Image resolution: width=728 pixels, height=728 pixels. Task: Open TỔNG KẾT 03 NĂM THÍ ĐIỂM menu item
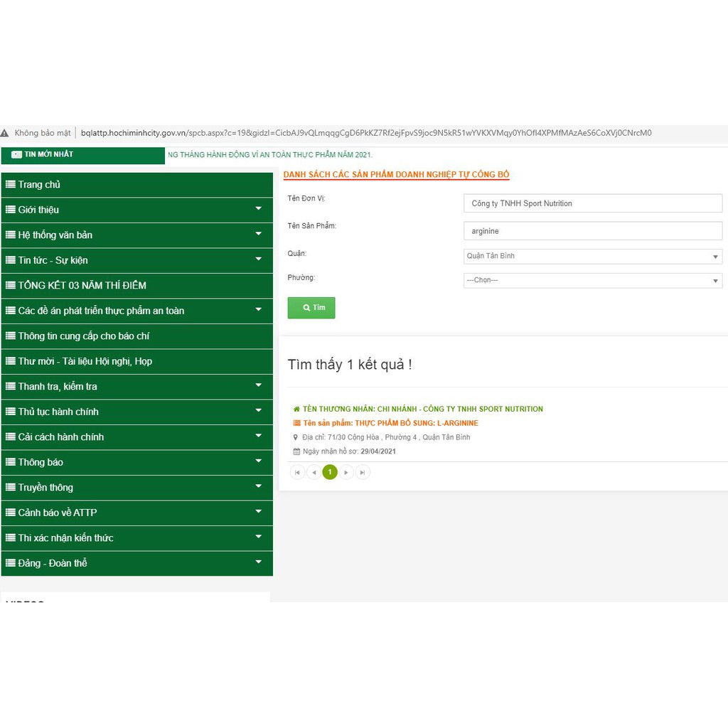click(137, 286)
